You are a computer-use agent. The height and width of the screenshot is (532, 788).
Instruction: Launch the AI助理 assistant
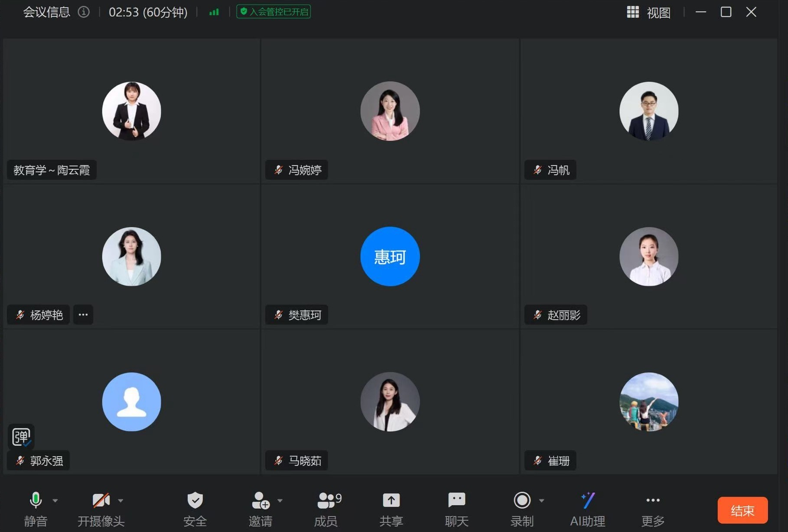point(587,501)
